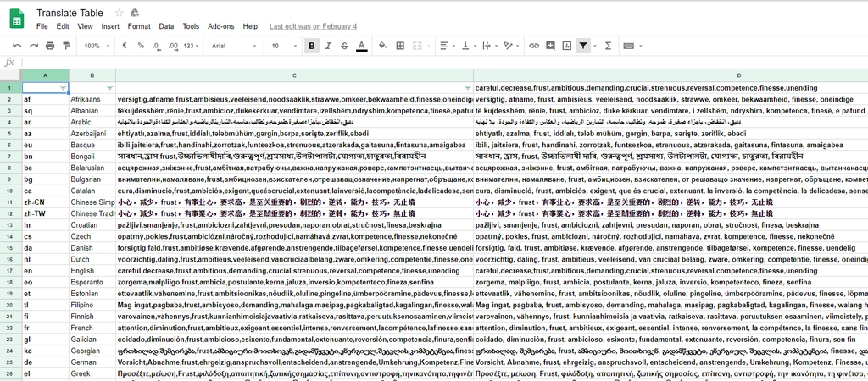Apply percent format with the % button
This screenshot has width=868, height=381.
coord(141,46)
